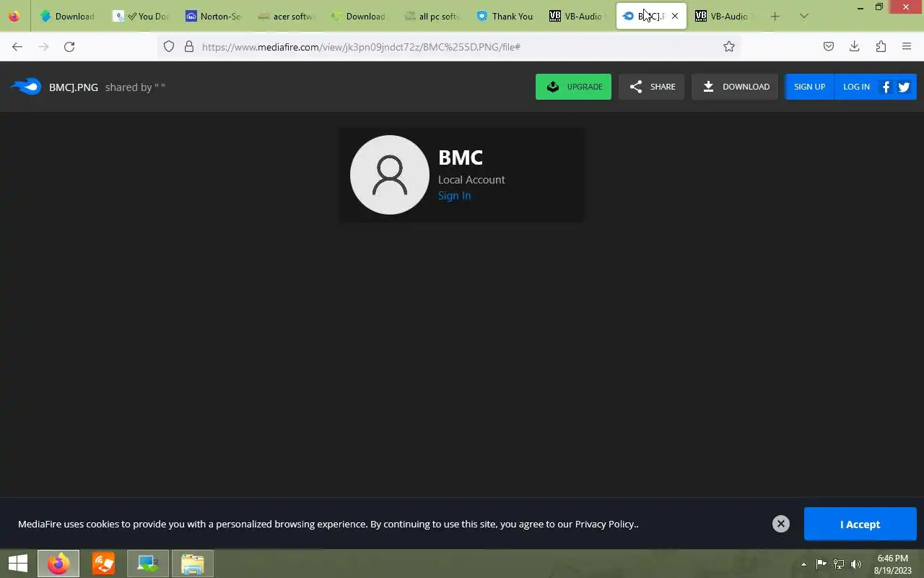This screenshot has width=924, height=578.
Task: Click SIGN UP in the header
Action: click(809, 87)
